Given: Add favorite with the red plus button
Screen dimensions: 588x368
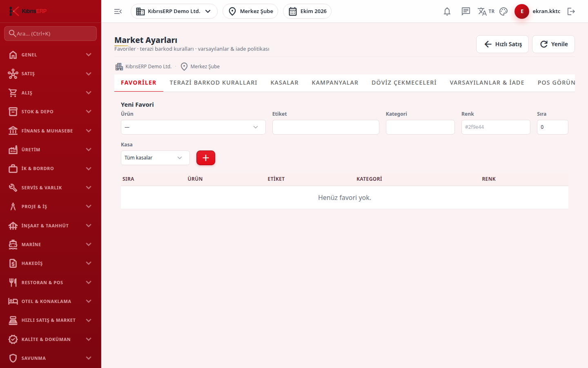Looking at the screenshot, I should click(206, 158).
